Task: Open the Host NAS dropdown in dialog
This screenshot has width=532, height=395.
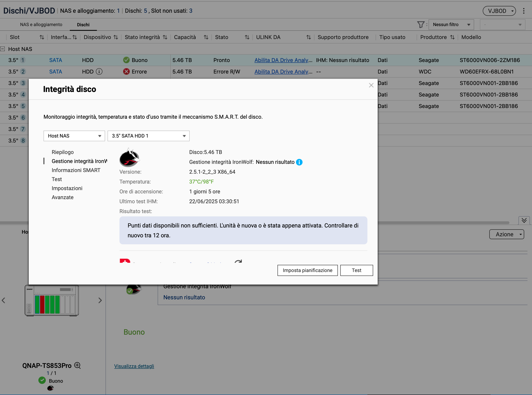Action: [x=74, y=136]
